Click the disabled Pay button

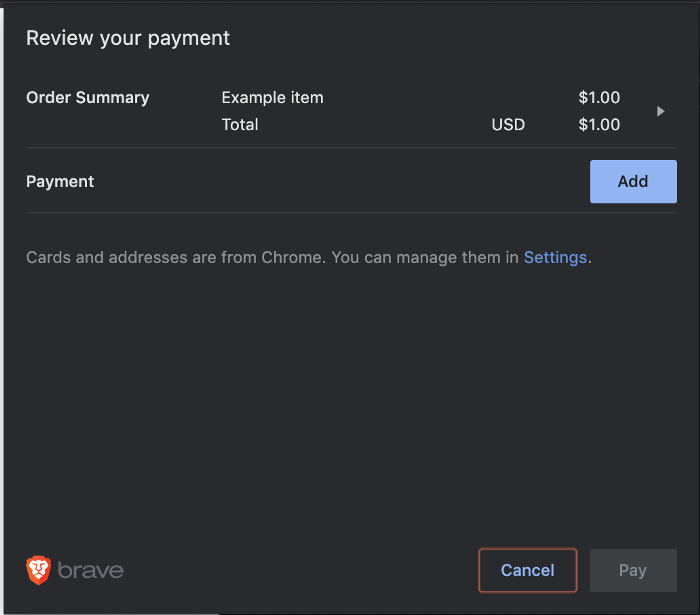[633, 570]
